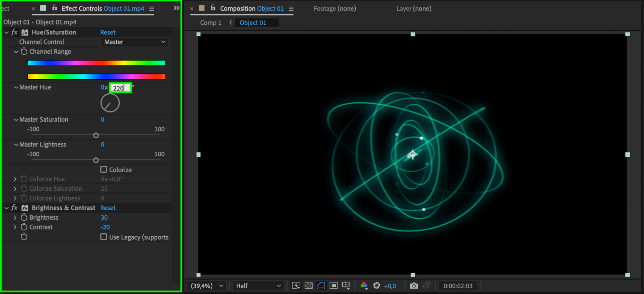Click the Fast Previews lightning icon

point(296,286)
